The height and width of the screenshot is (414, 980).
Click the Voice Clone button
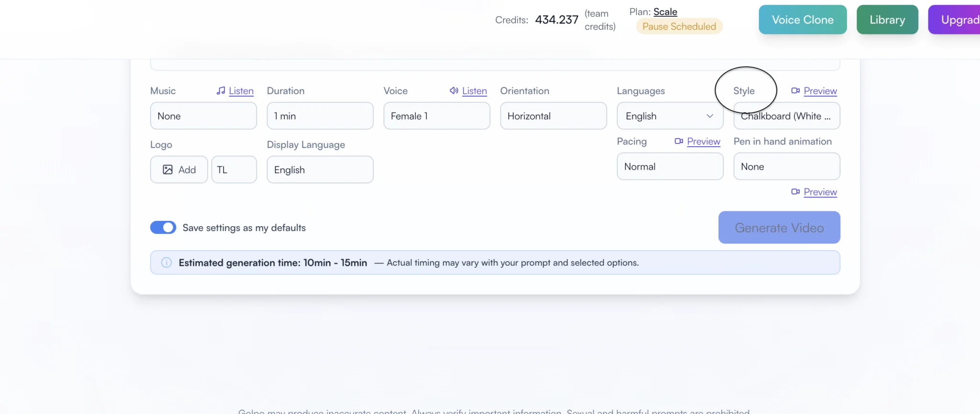point(802,20)
